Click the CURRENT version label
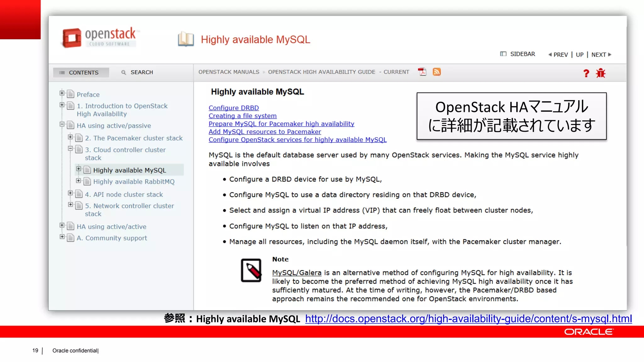 click(396, 72)
